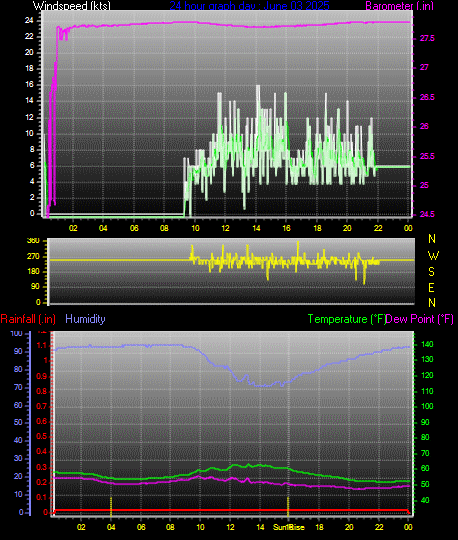Click the 110 temperature axis value
This screenshot has height=540, width=458.
[x=427, y=391]
